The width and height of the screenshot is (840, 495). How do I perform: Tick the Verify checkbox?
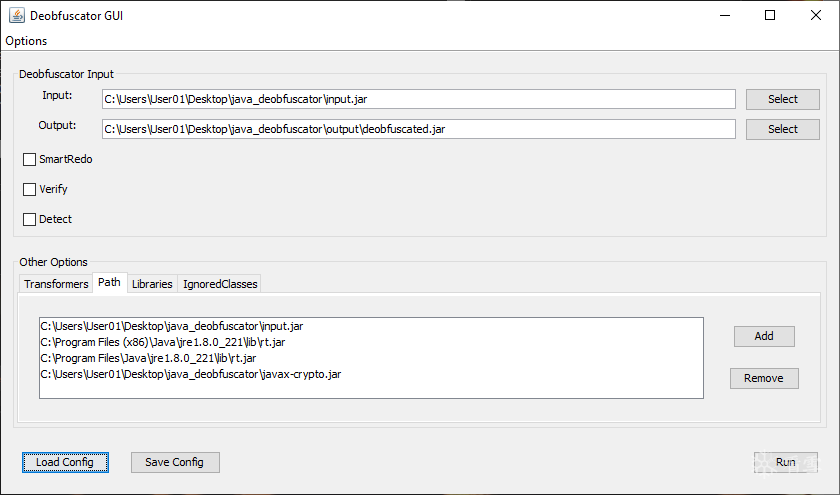30,189
